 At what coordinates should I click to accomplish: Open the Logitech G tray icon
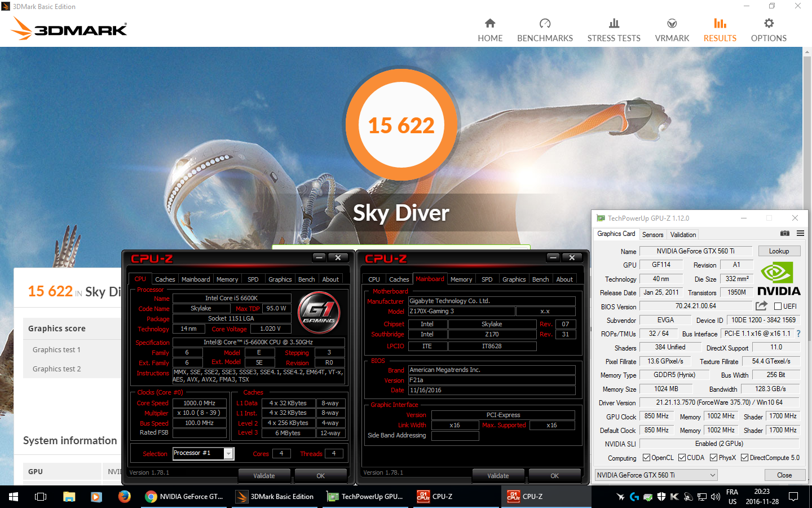(x=634, y=497)
